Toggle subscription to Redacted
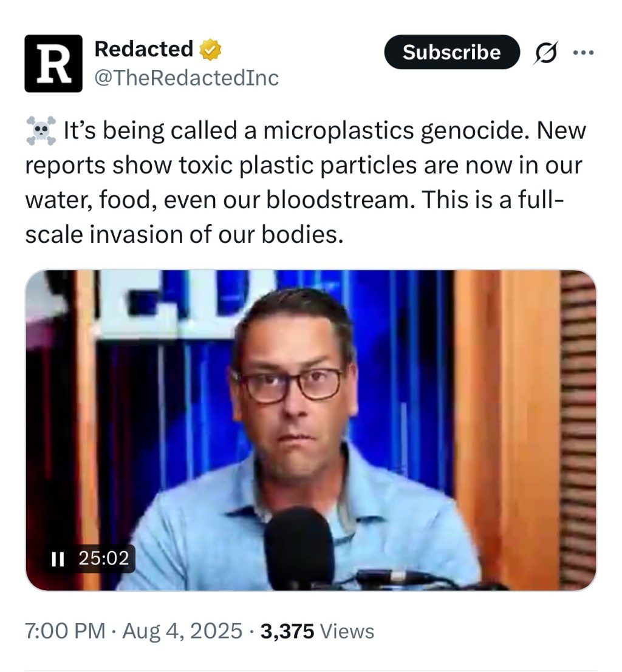Image resolution: width=622 pixels, height=672 pixels. click(x=451, y=53)
